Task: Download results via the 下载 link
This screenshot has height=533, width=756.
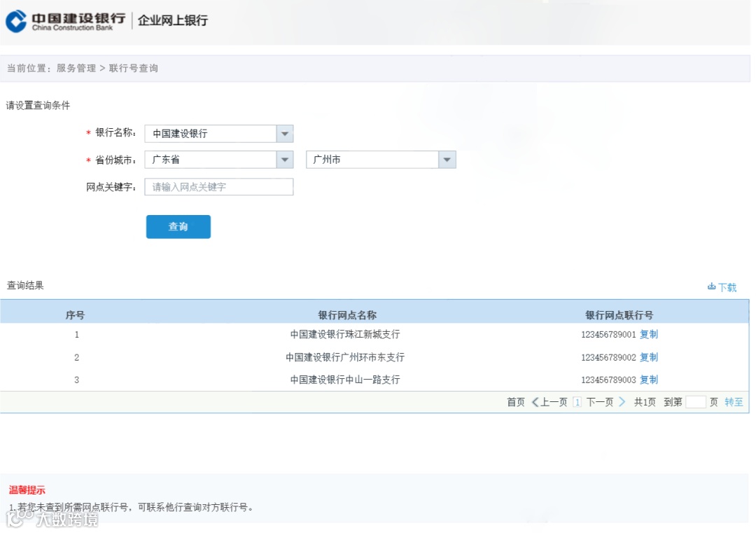Action: (727, 287)
